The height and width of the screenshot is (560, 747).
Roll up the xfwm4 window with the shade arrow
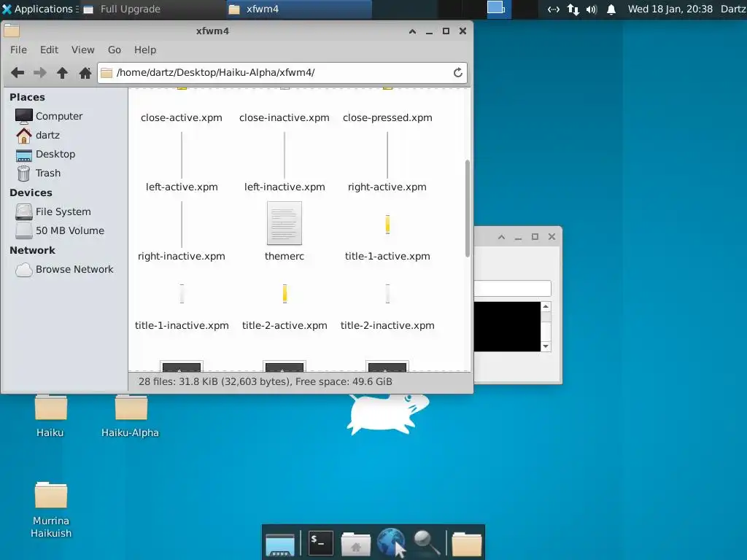[x=413, y=31]
